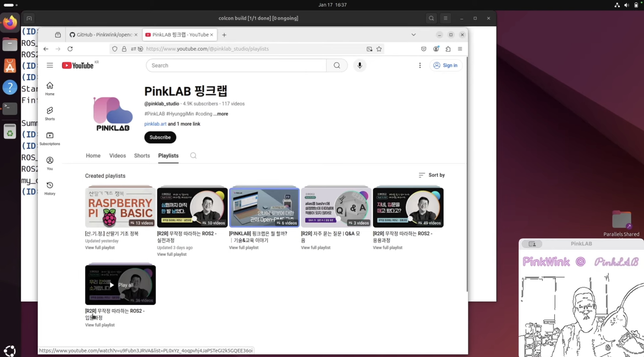Open the YouTube hamburger guide menu
This screenshot has height=357, width=644.
(x=50, y=65)
